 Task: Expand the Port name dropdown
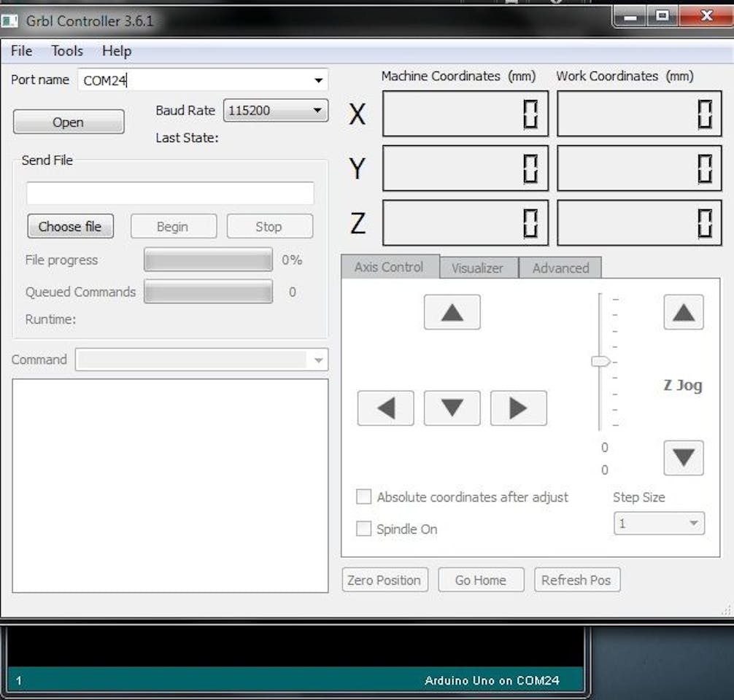(x=318, y=80)
